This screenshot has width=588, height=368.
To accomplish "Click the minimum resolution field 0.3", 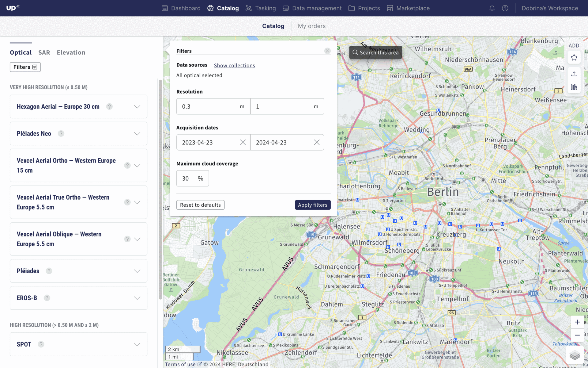I will point(213,106).
